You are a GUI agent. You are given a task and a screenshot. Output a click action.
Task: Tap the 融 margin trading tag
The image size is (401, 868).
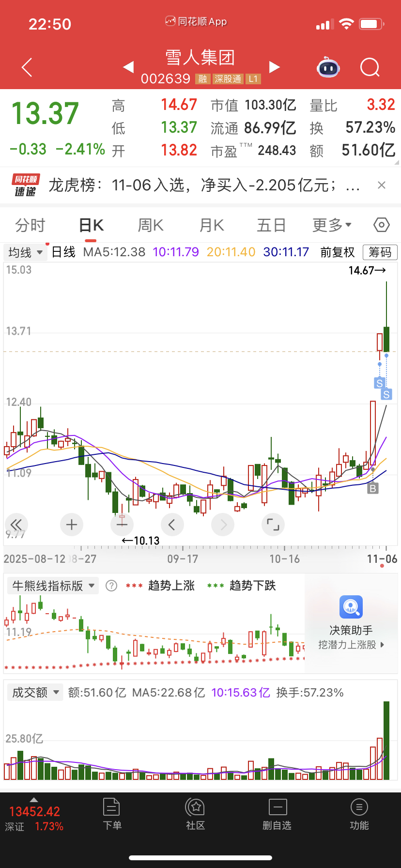click(x=202, y=79)
